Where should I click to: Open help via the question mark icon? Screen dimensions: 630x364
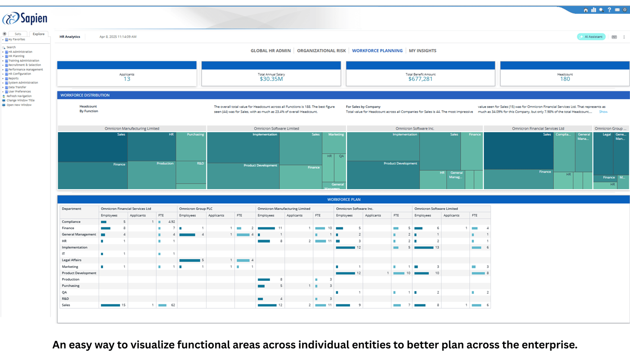click(x=609, y=10)
